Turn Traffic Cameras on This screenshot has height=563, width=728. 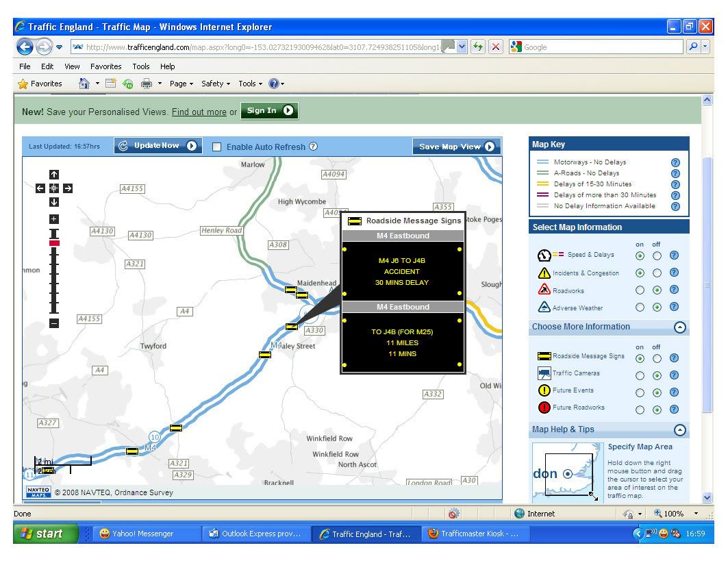click(640, 375)
